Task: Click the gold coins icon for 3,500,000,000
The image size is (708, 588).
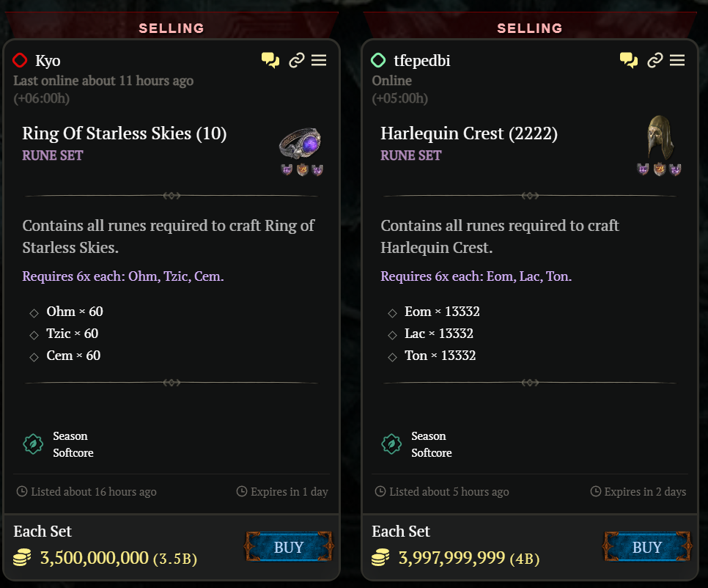Action: (x=23, y=558)
